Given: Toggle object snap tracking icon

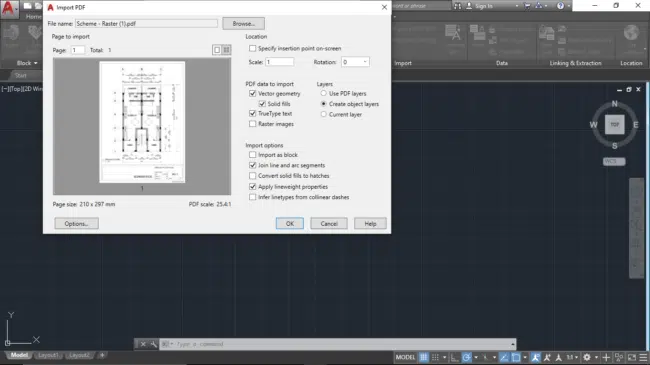Looking at the screenshot, I should click(504, 357).
